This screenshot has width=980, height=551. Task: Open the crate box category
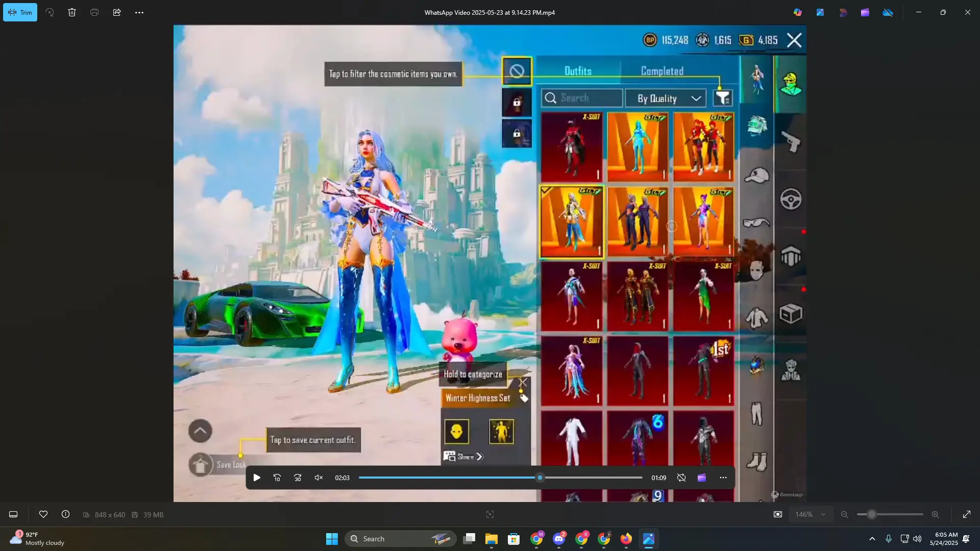(791, 314)
